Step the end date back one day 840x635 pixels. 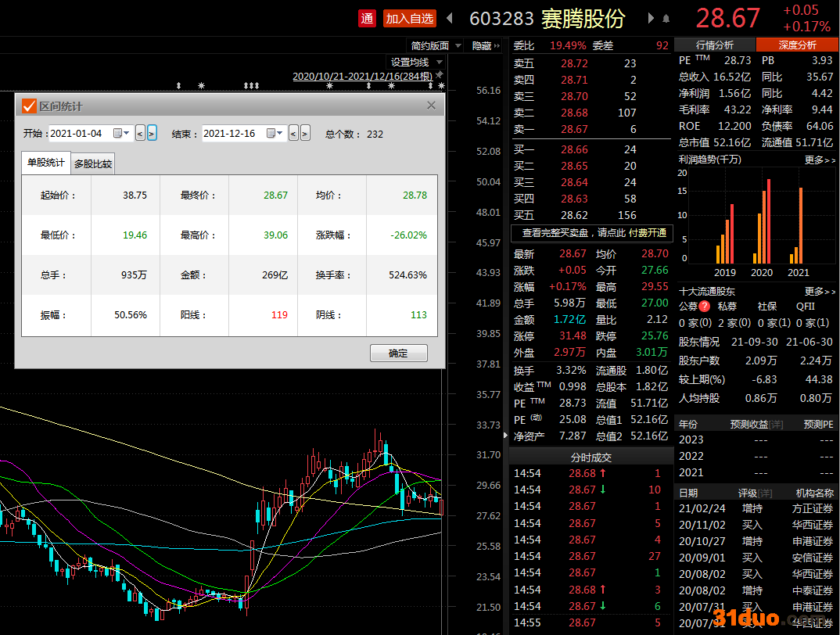[x=293, y=133]
